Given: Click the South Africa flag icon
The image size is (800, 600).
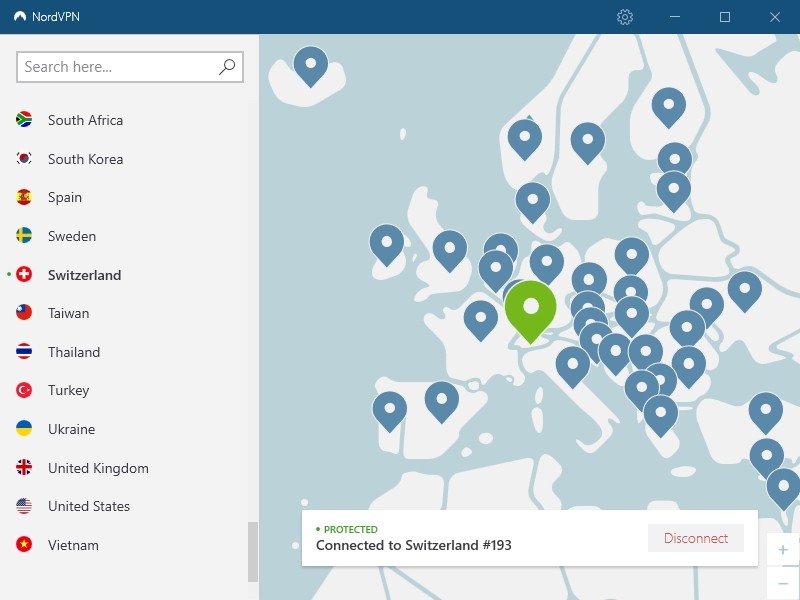Looking at the screenshot, I should (24, 119).
